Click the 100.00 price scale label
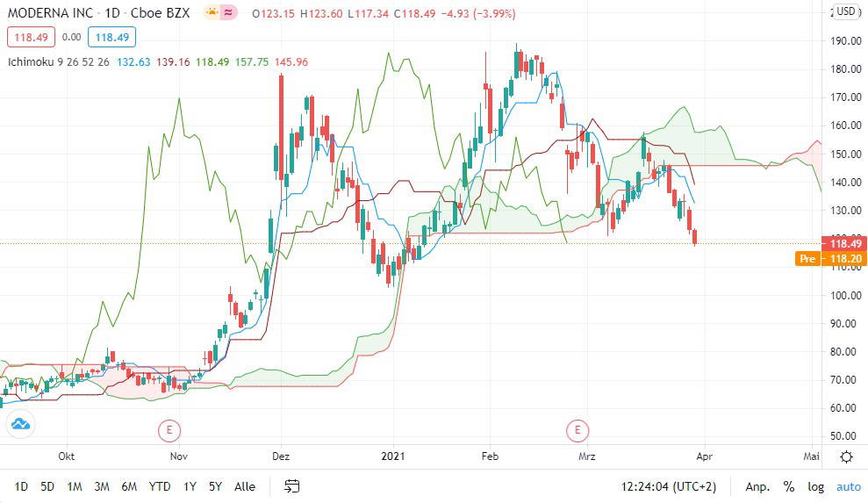868x503 pixels. pyautogui.click(x=846, y=295)
